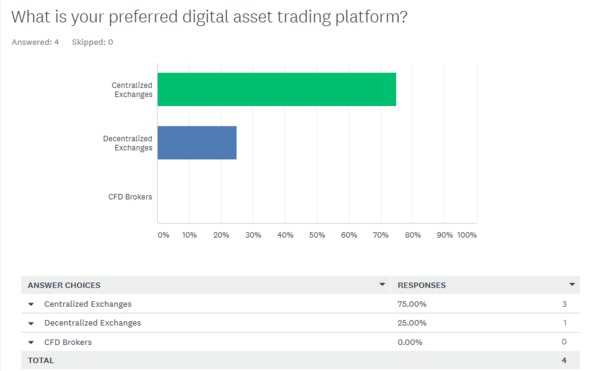The width and height of the screenshot is (600, 371).
Task: Click the green Centralized Exchanges bar
Action: (x=277, y=89)
